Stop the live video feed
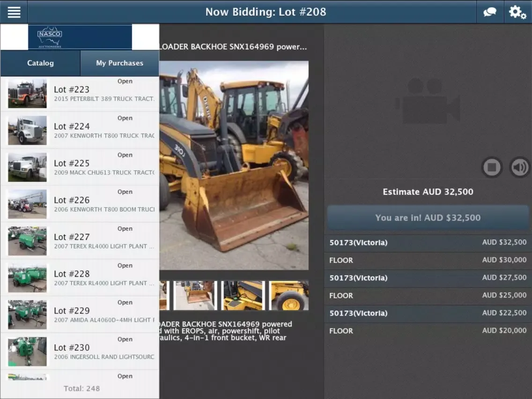 pos(492,167)
